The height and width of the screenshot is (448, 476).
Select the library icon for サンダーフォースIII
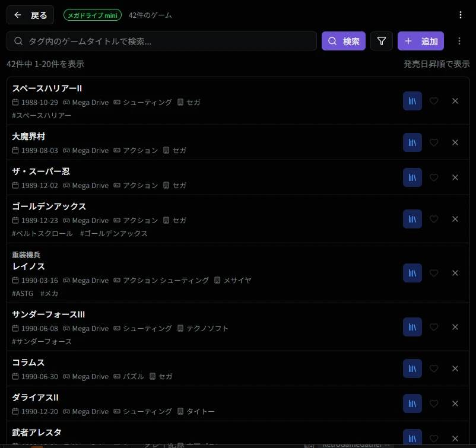pyautogui.click(x=412, y=326)
